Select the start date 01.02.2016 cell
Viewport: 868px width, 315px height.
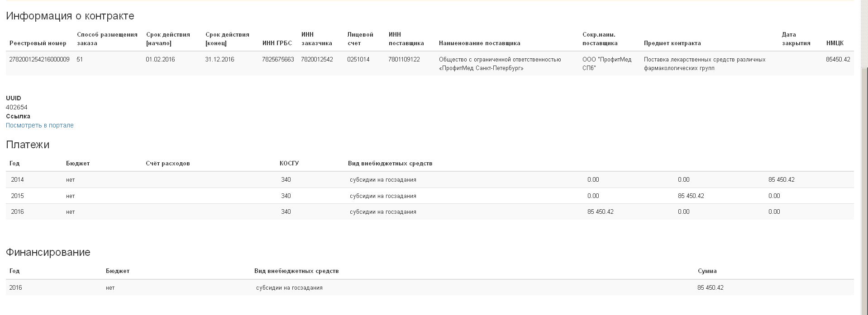(x=160, y=60)
